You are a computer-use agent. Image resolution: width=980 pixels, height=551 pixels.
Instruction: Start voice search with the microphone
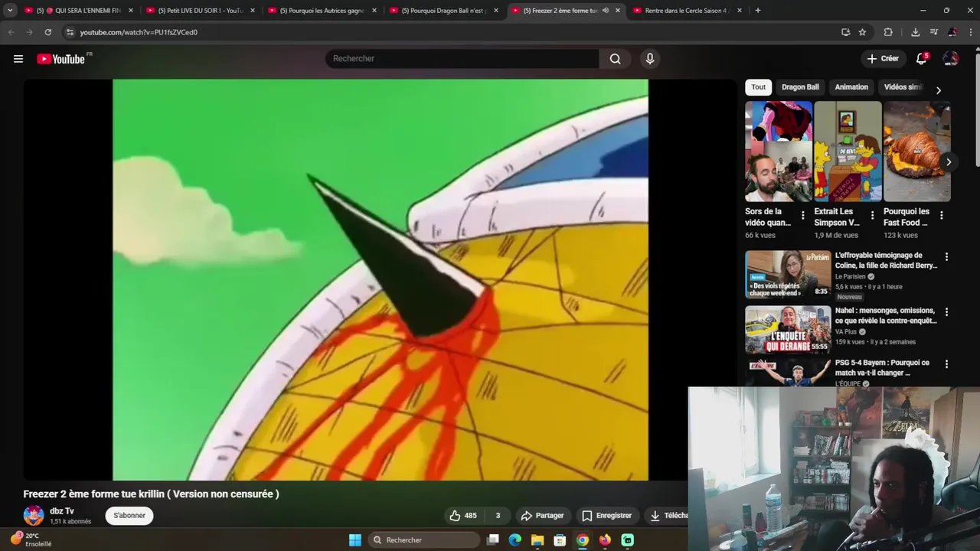650,59
